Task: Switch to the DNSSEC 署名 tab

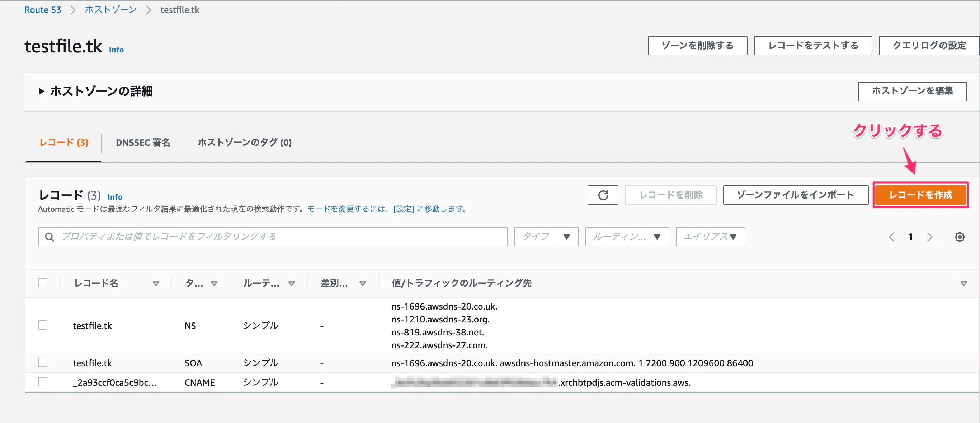Action: [x=143, y=143]
